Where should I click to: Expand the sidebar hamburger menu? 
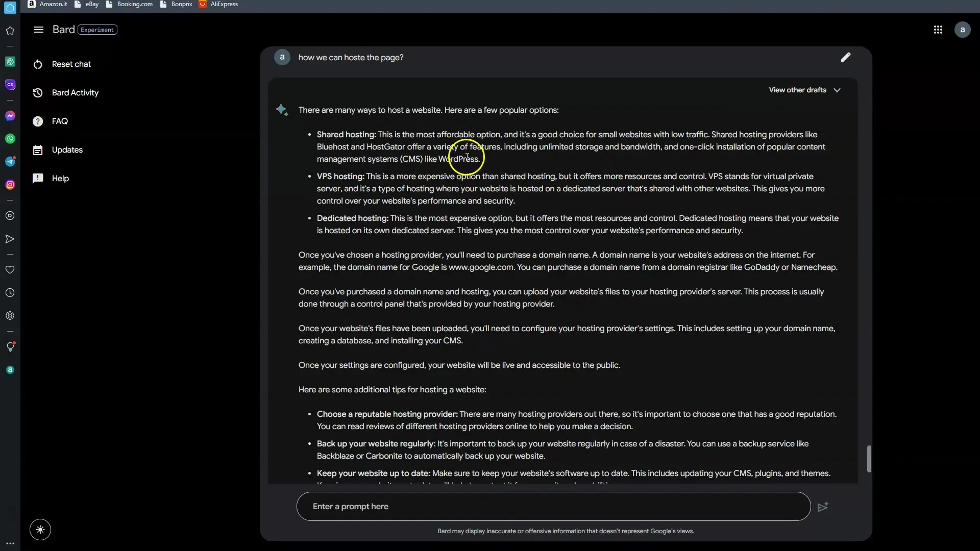[x=38, y=30]
